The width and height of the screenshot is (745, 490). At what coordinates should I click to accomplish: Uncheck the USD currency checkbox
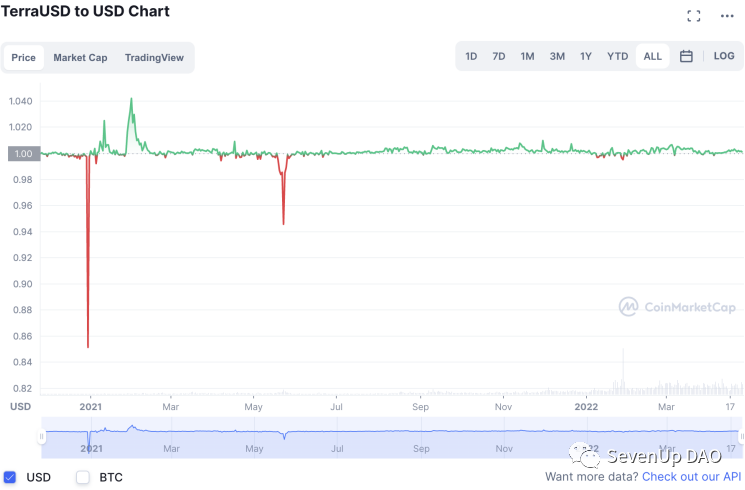10,477
